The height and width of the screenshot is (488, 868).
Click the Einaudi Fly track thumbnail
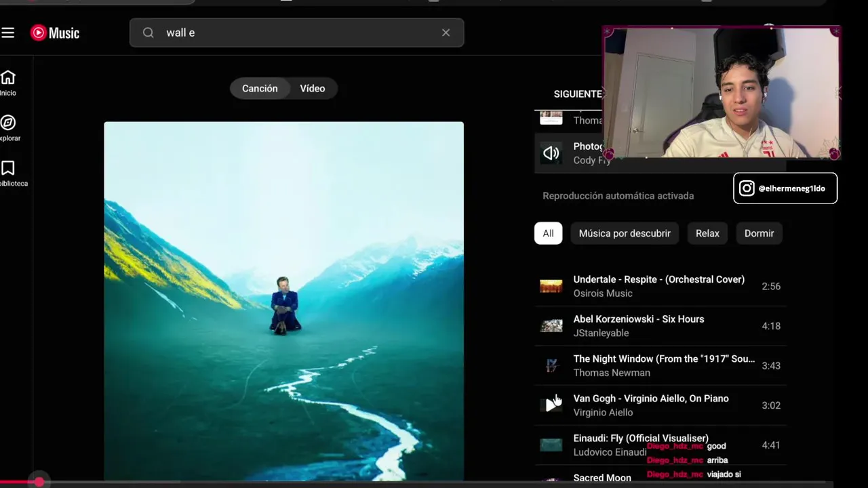tap(551, 445)
